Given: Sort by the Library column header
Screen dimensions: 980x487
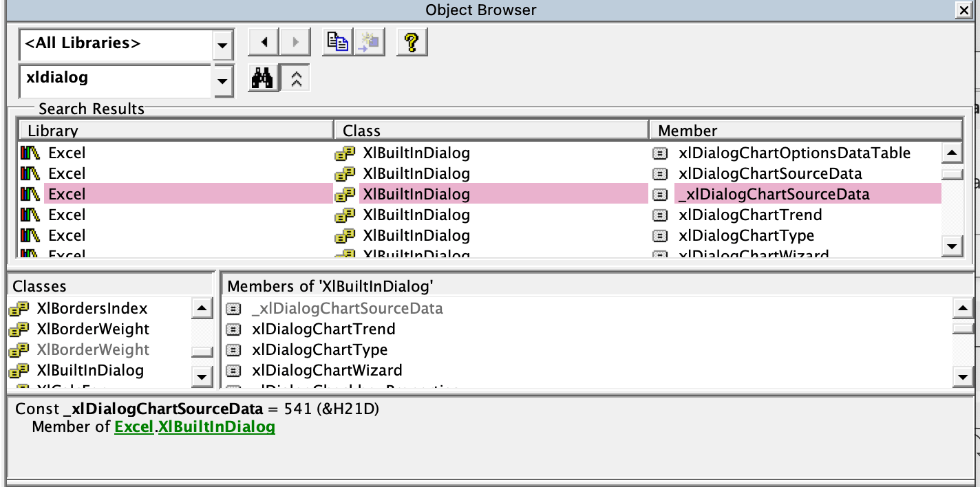Looking at the screenshot, I should [x=175, y=131].
